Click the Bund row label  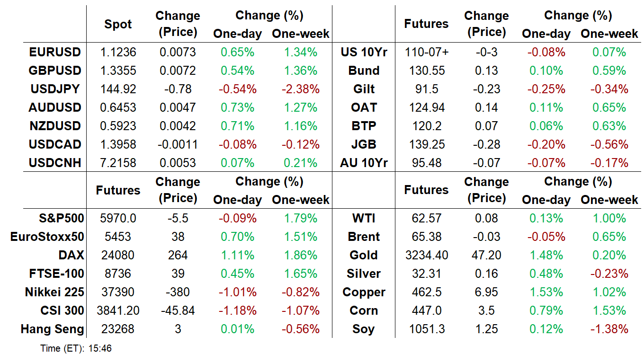[364, 71]
